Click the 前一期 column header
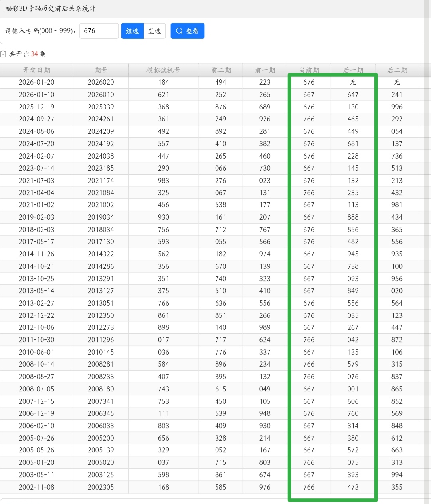The image size is (431, 504). coord(265,70)
